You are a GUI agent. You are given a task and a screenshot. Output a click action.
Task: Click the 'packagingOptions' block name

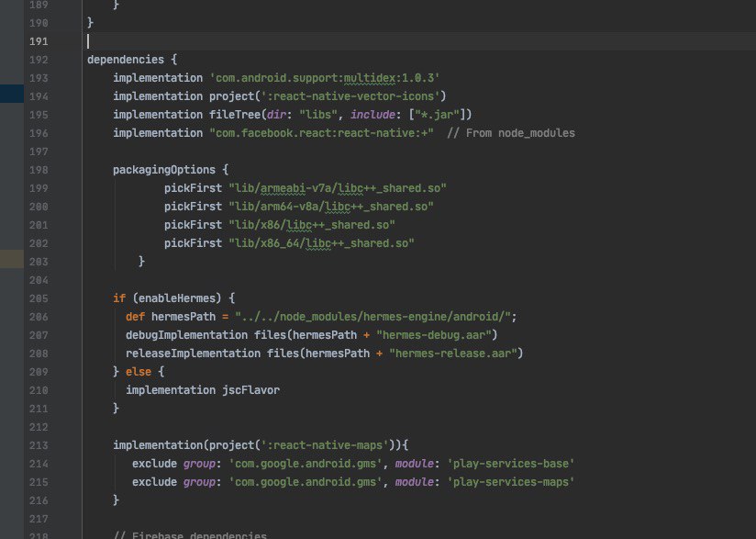point(164,170)
